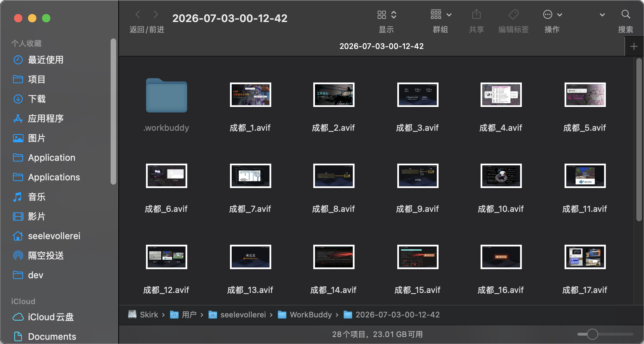This screenshot has width=644, height=344.
Task: Open the search magnifier icon
Action: pos(625,15)
